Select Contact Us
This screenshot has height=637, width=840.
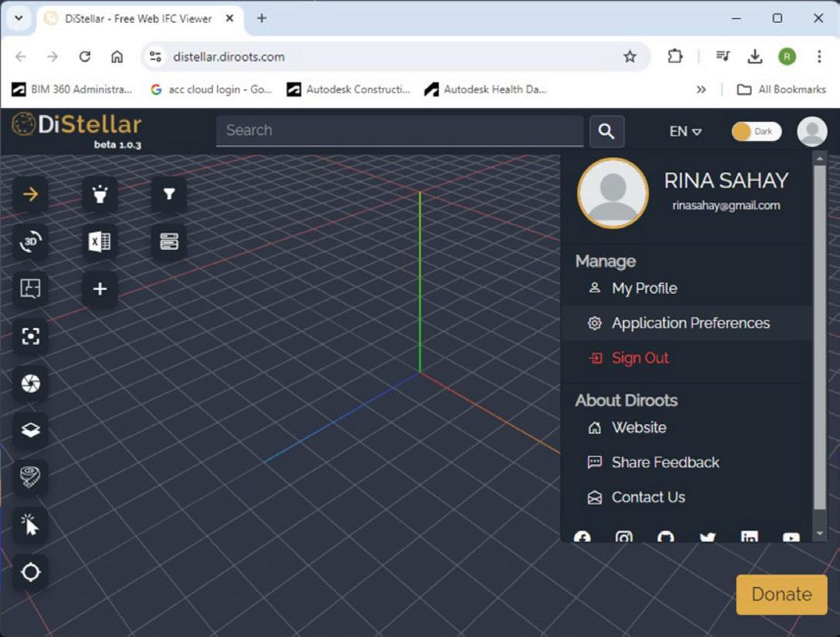[687, 497]
